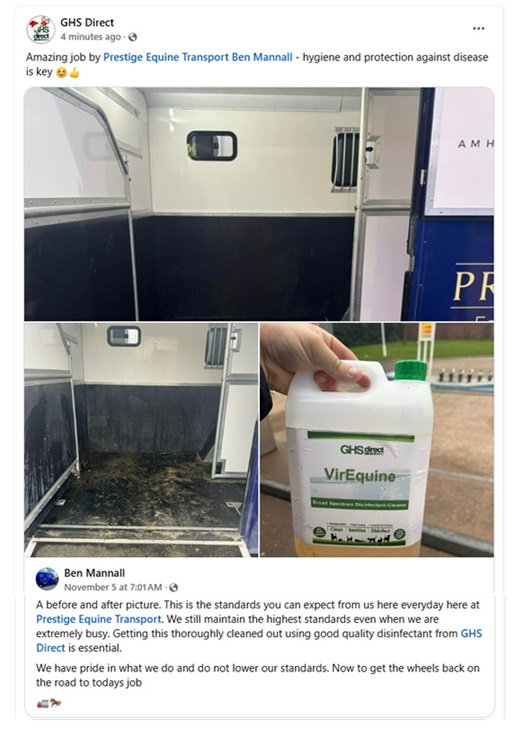Viewport: 515px width, 729px height.
Task: Follow the Prestige Equine Transport link in shared text
Action: pyautogui.click(x=99, y=619)
